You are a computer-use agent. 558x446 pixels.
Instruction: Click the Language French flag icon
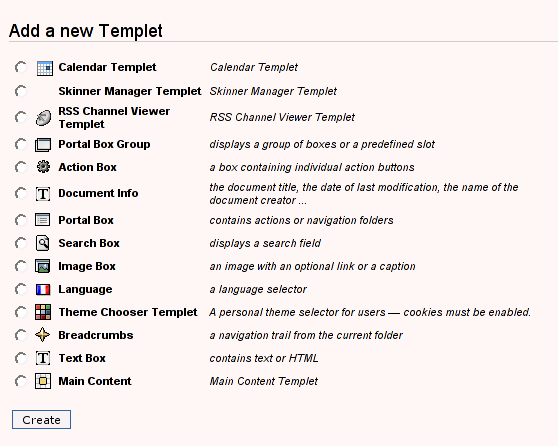pos(43,289)
